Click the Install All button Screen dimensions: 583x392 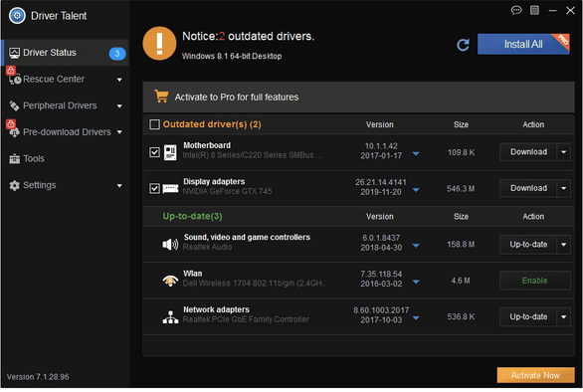tap(523, 44)
